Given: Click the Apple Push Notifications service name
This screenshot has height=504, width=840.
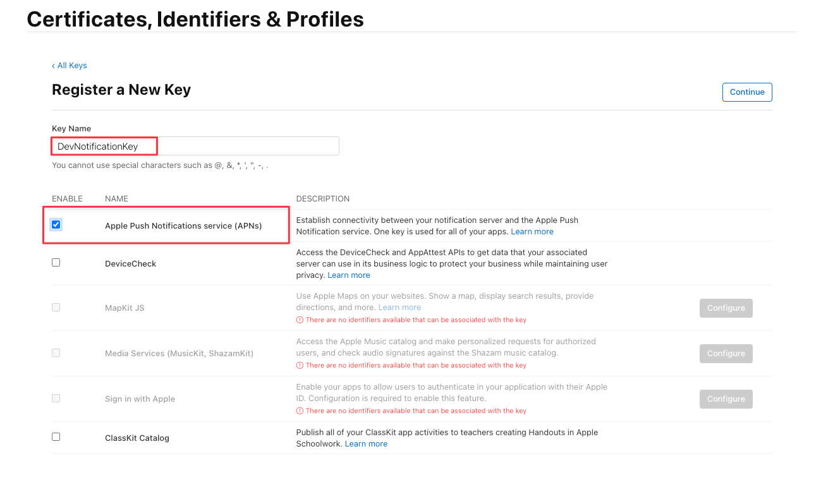Looking at the screenshot, I should coord(183,225).
